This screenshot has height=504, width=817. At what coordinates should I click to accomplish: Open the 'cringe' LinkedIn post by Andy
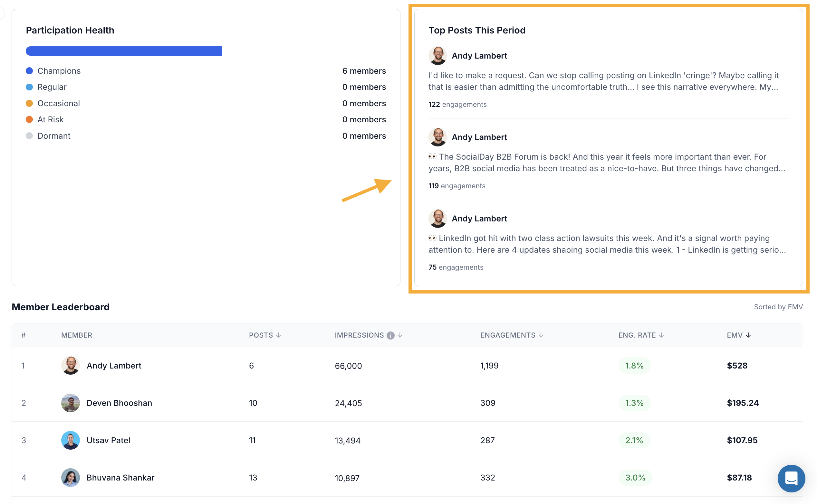[603, 81]
